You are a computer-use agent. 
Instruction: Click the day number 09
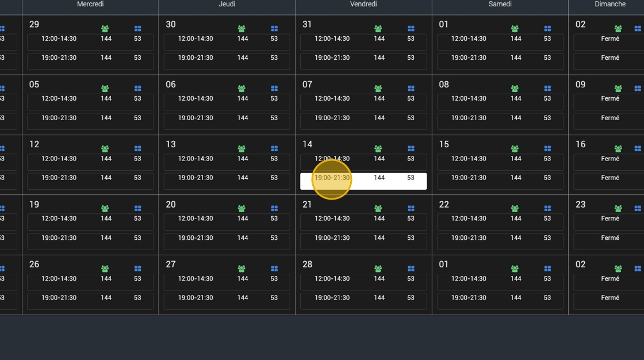[x=580, y=84]
